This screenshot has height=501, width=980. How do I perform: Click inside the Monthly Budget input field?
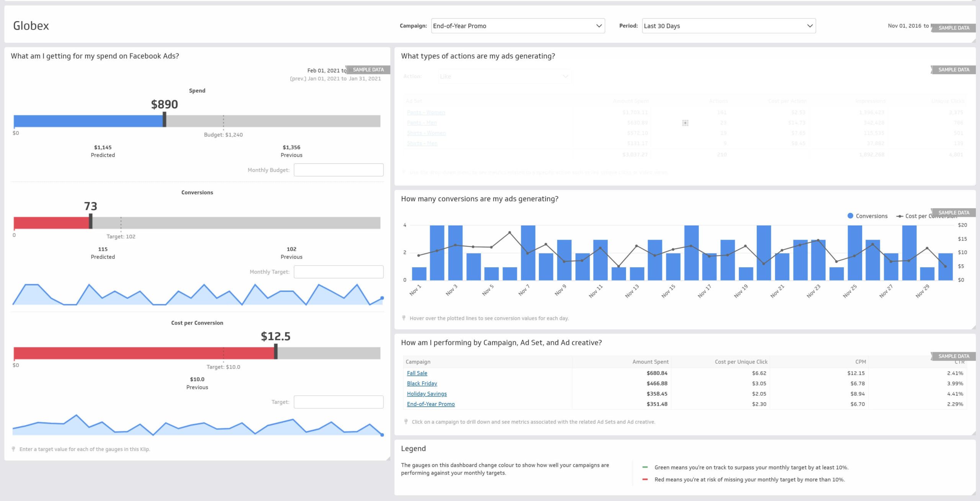click(338, 169)
